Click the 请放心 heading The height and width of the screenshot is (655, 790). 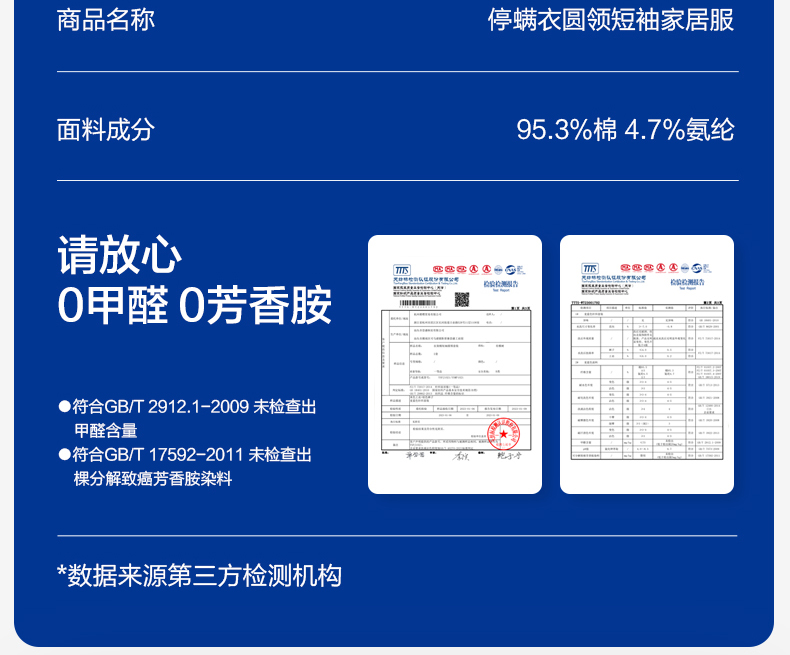(120, 255)
